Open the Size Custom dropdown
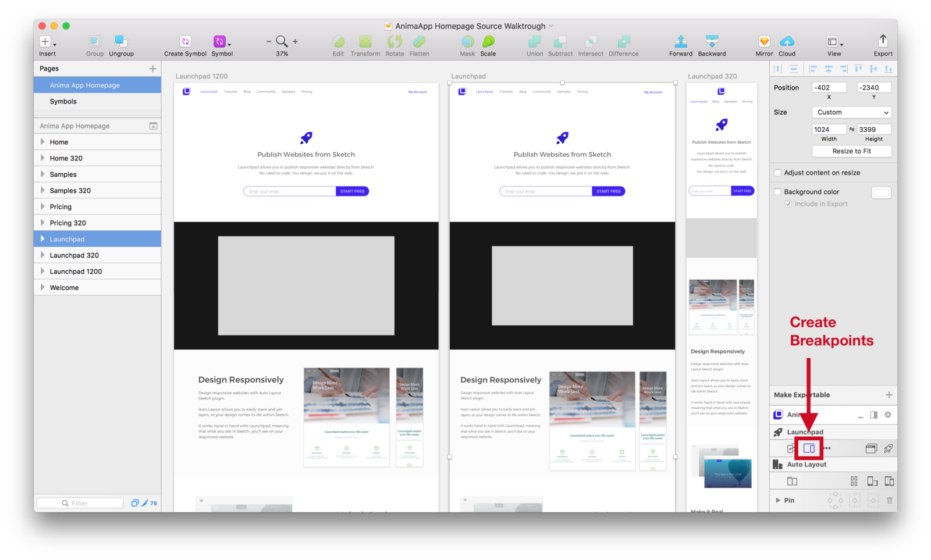Screen dimensions: 931x560 pos(851,112)
